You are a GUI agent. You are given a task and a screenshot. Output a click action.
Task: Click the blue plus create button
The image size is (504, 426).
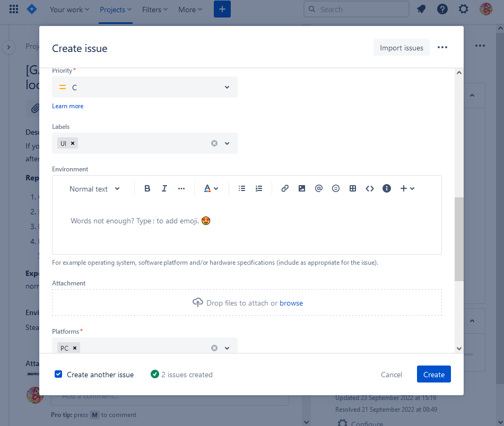[x=222, y=9]
